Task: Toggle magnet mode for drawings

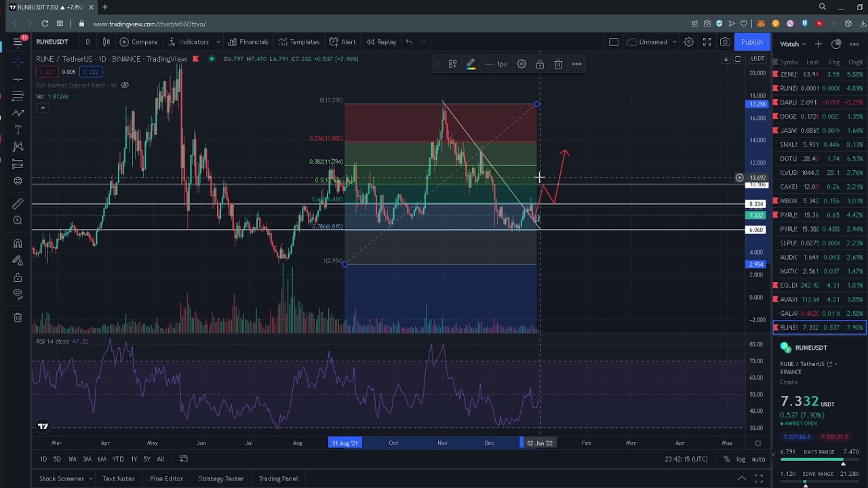Action: [x=18, y=243]
